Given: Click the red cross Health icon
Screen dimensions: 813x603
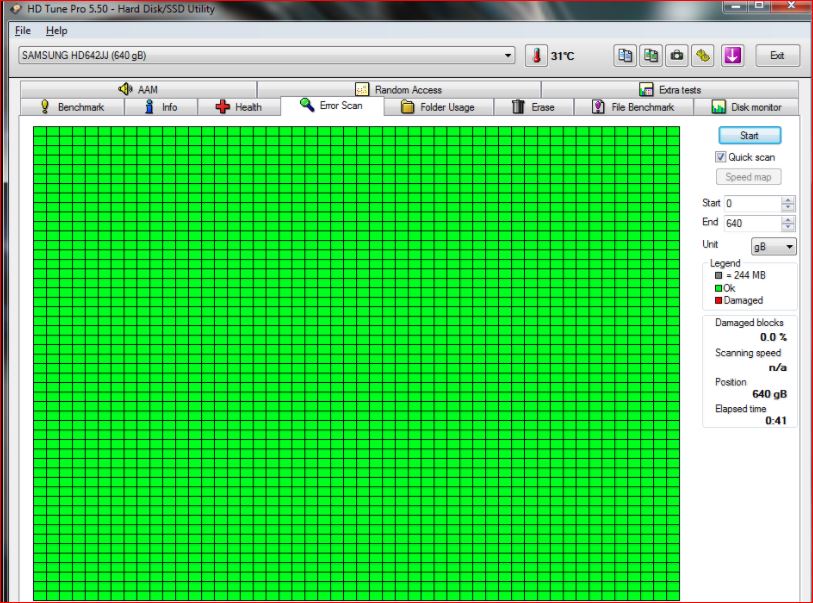Looking at the screenshot, I should pyautogui.click(x=222, y=107).
